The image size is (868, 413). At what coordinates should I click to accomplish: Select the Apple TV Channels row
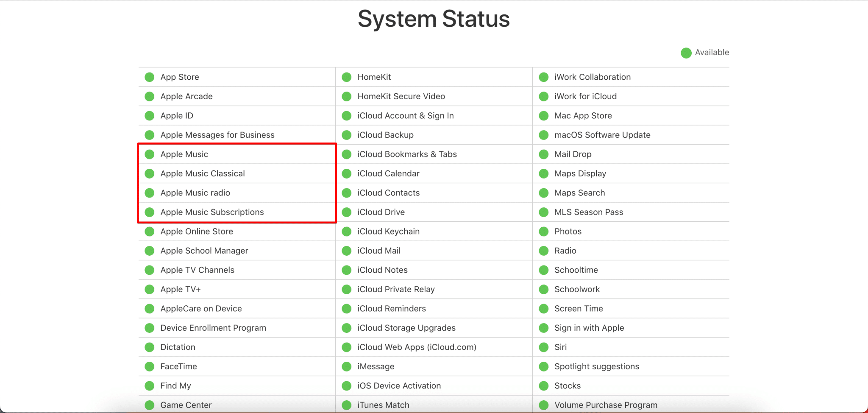tap(236, 270)
